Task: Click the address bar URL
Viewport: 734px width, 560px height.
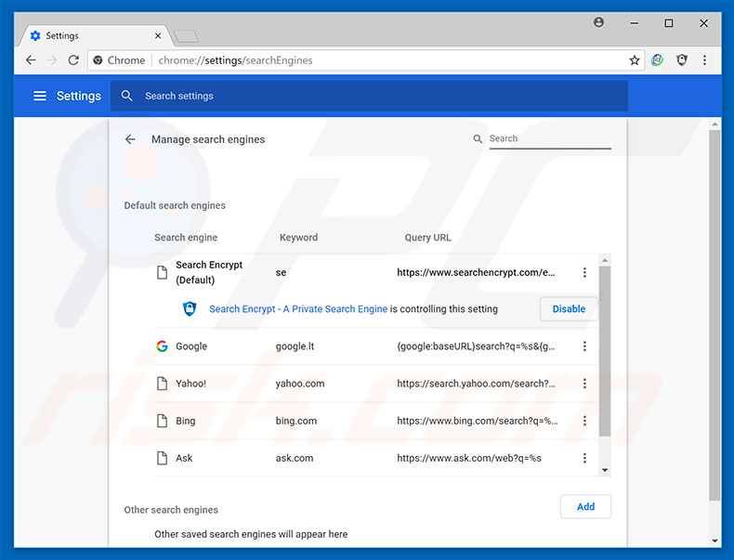Action: pos(235,60)
